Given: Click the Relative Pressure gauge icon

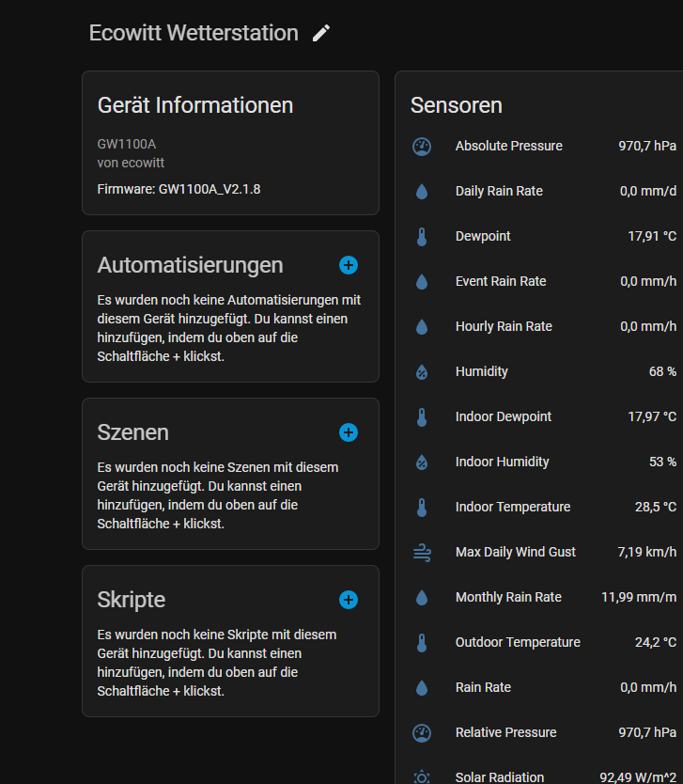Looking at the screenshot, I should tap(421, 732).
